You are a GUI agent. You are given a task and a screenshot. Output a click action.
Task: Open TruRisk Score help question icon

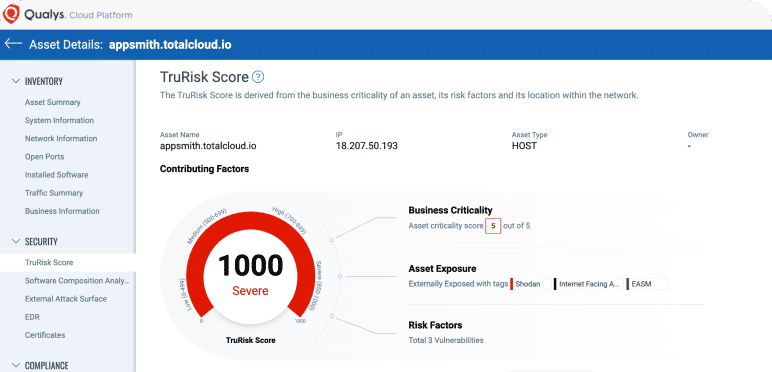pos(258,77)
